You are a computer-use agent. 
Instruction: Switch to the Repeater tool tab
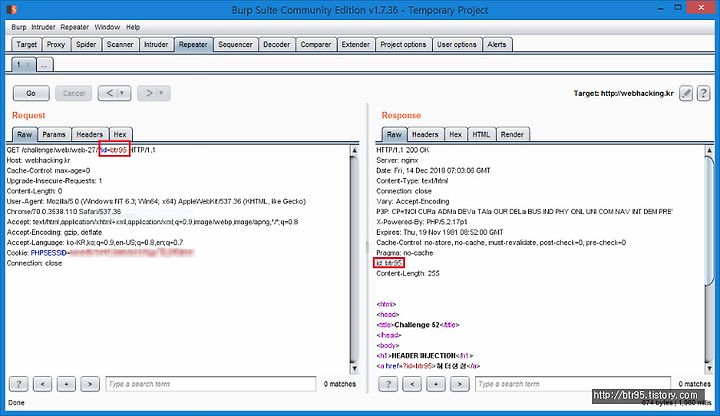[193, 45]
